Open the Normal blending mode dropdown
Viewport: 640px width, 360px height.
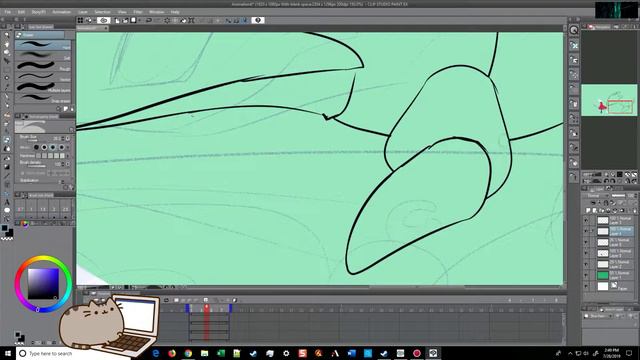(596, 196)
